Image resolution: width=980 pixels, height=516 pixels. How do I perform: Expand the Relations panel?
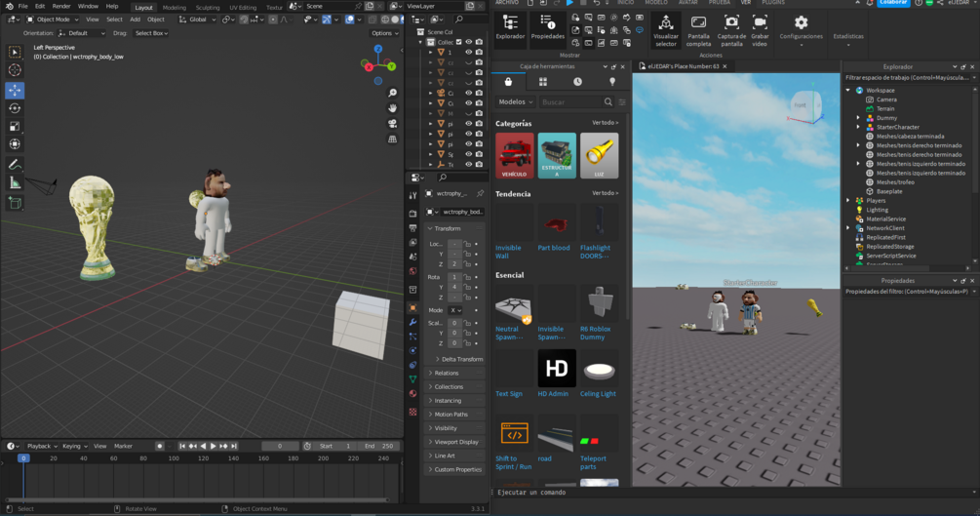454,373
